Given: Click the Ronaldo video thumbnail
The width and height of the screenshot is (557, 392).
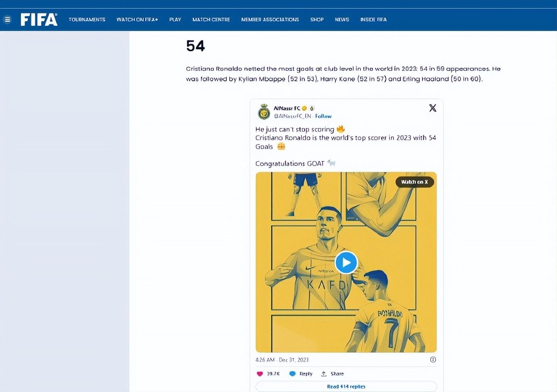Looking at the screenshot, I should click(x=346, y=262).
